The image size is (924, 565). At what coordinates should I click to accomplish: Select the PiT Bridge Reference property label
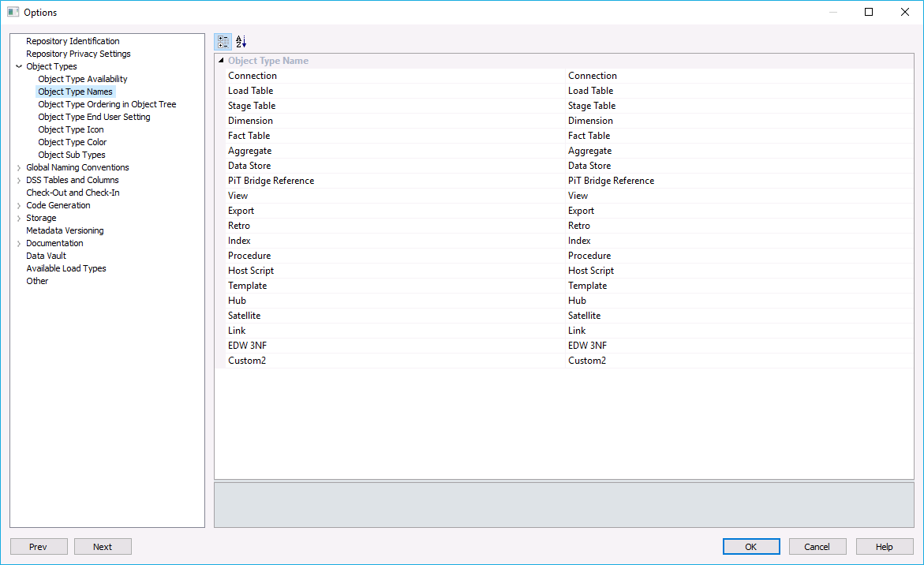pos(271,181)
